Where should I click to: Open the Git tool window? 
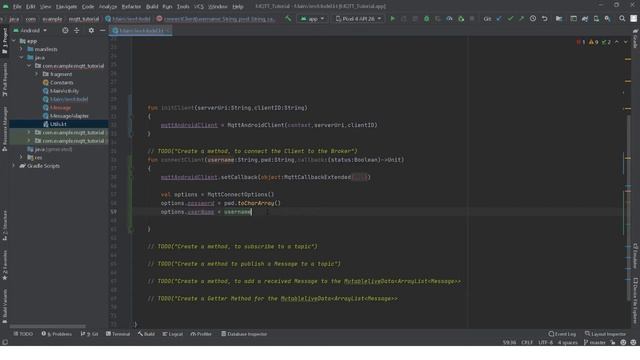pyautogui.click(x=89, y=334)
